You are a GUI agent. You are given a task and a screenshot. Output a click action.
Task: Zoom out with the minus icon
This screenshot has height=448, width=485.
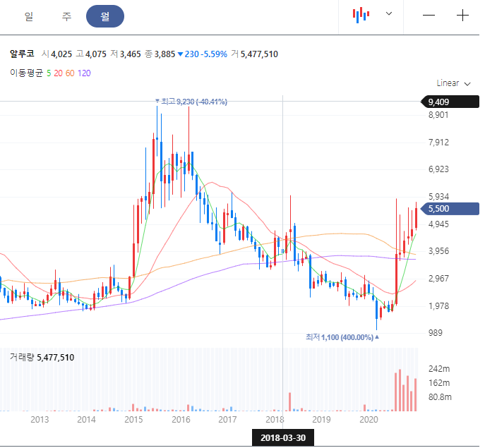coord(429,16)
